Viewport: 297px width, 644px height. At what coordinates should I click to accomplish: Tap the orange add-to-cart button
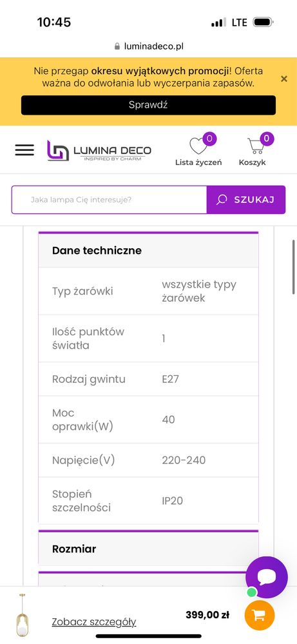[259, 615]
